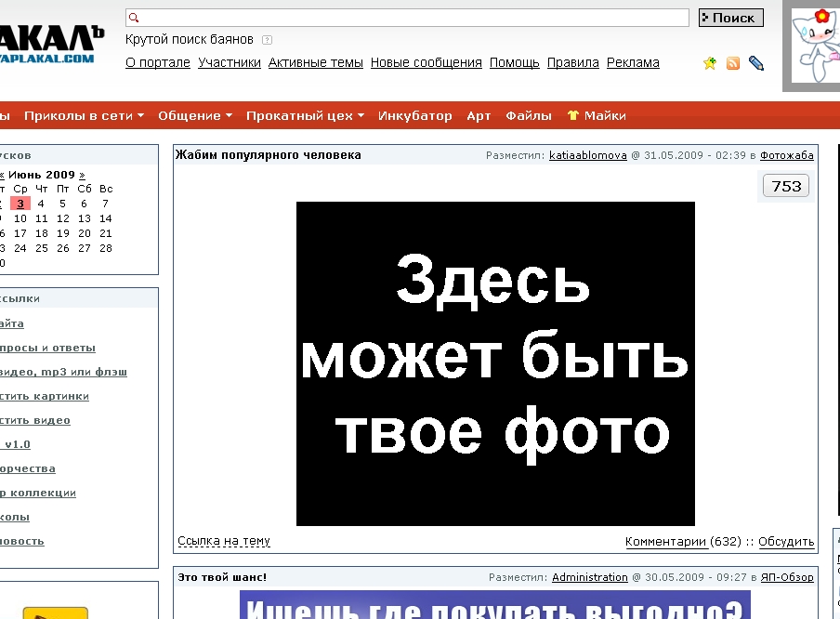Open the О портале link
The width and height of the screenshot is (840, 619).
tap(158, 62)
